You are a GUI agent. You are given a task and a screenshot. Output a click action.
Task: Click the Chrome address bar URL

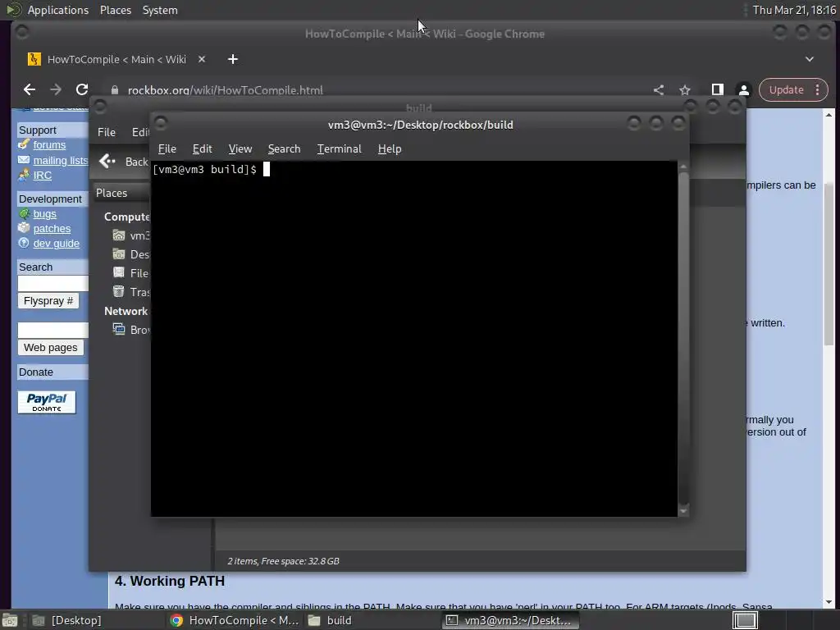225,90
